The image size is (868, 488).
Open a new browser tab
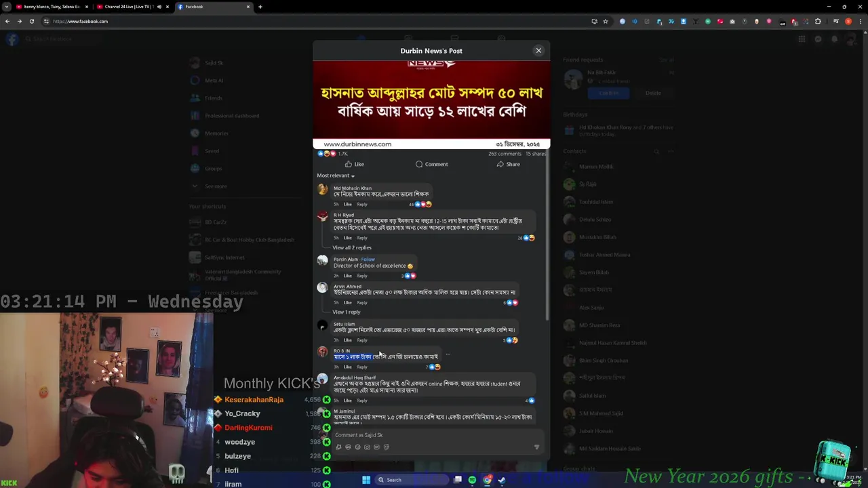[x=260, y=7]
